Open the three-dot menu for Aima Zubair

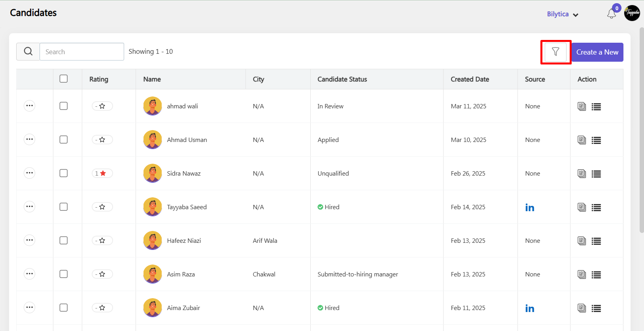point(29,308)
